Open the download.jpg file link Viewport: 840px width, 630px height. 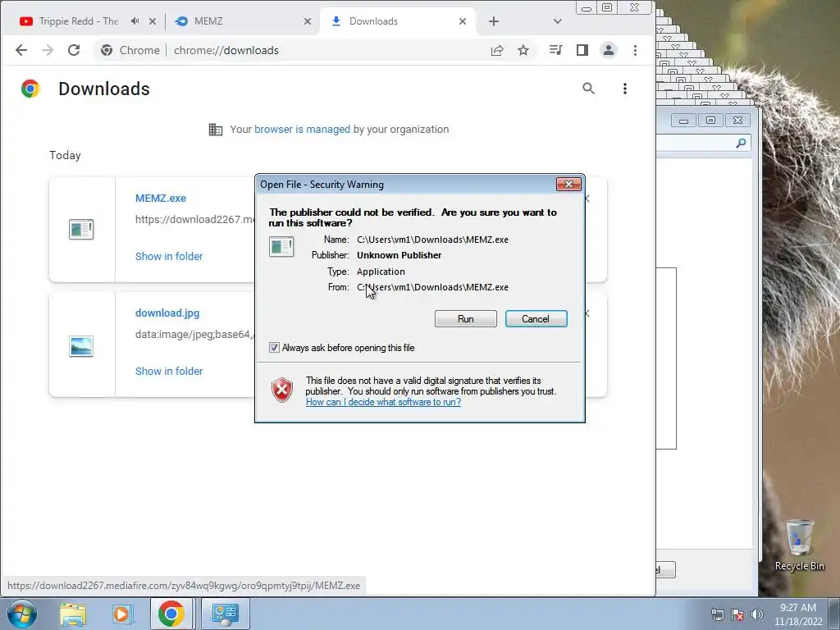[167, 313]
